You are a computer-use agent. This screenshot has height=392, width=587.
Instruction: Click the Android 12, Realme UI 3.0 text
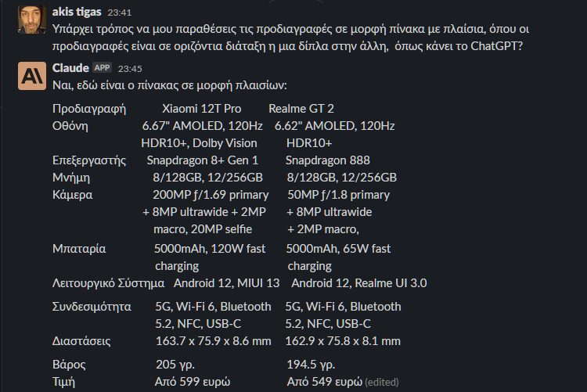click(x=359, y=283)
